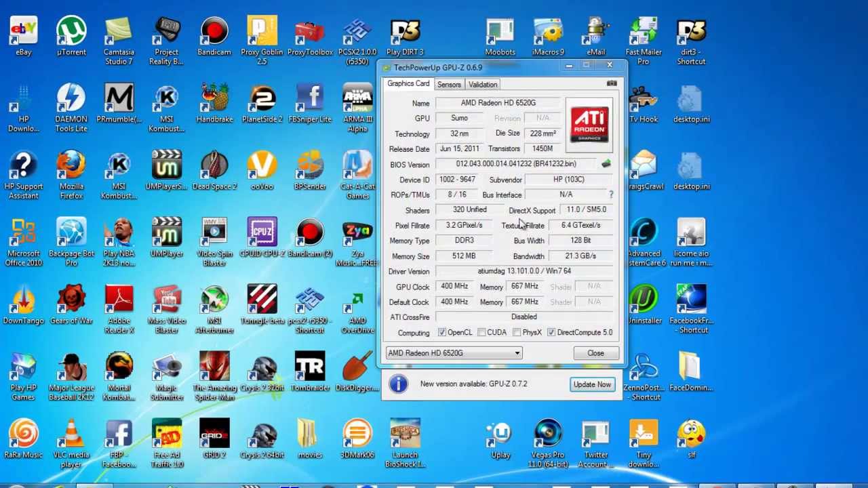Image resolution: width=868 pixels, height=488 pixels.
Task: Launch the Tomb Raider desktop icon
Action: click(x=310, y=371)
